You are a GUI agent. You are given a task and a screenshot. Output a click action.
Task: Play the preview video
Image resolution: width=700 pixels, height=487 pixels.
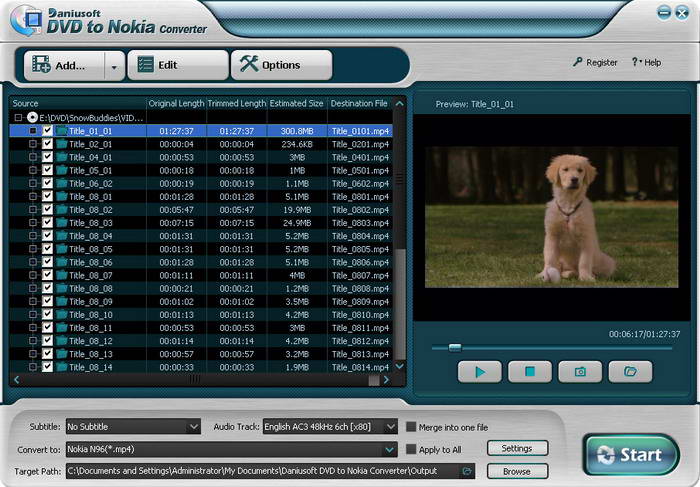click(x=479, y=372)
